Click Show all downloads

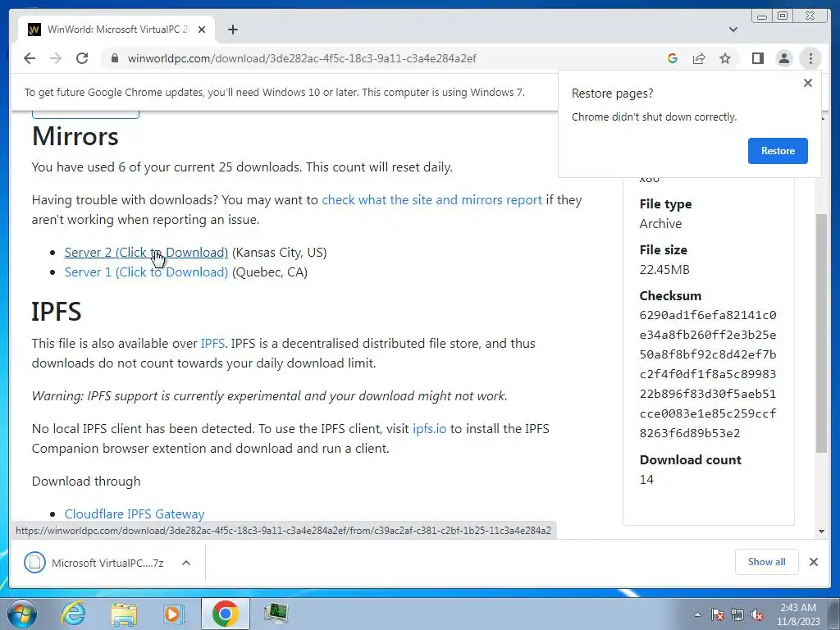767,562
